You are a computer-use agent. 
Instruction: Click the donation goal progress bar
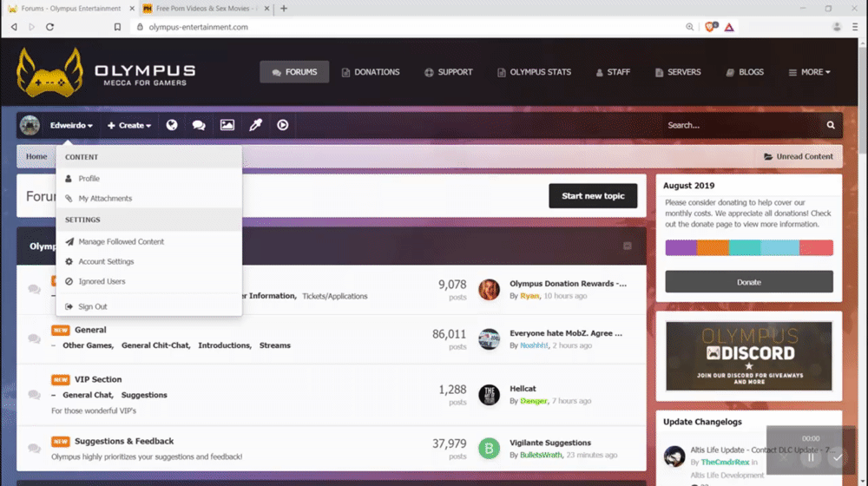click(x=749, y=247)
